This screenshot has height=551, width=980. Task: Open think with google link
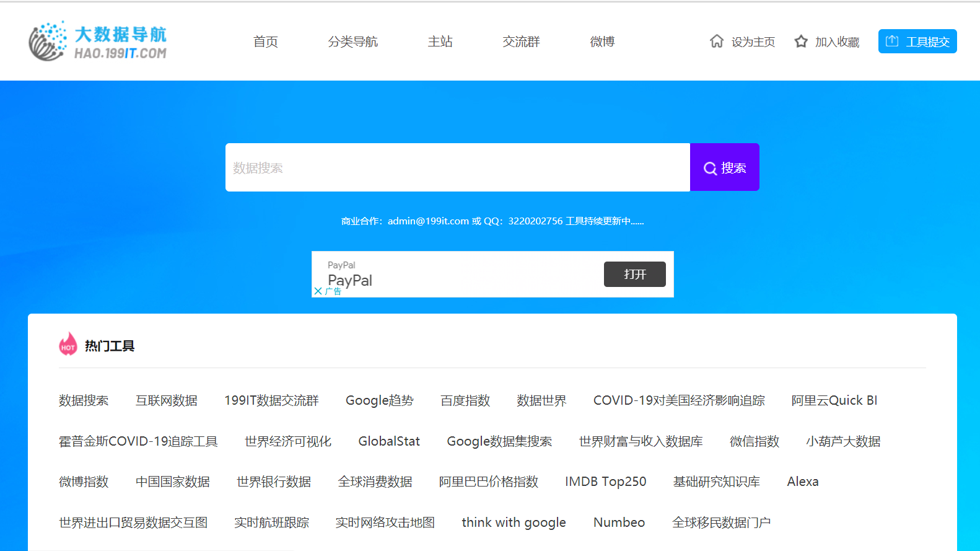pyautogui.click(x=514, y=522)
